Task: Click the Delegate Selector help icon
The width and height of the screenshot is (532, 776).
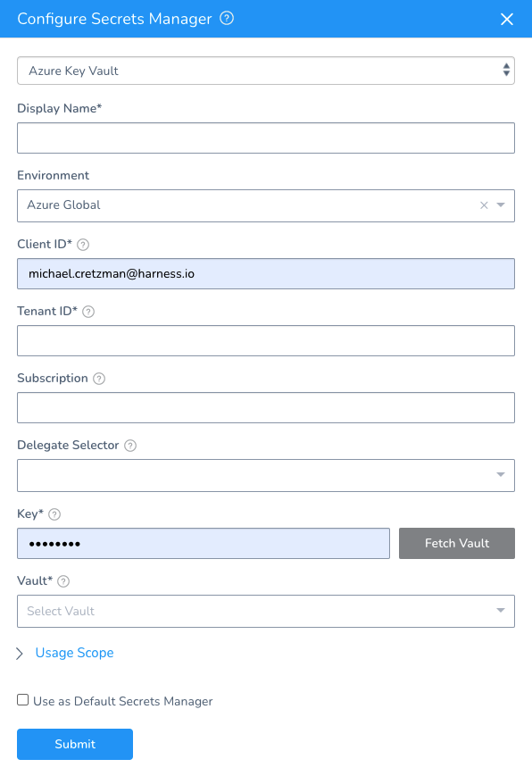Action: tap(130, 446)
